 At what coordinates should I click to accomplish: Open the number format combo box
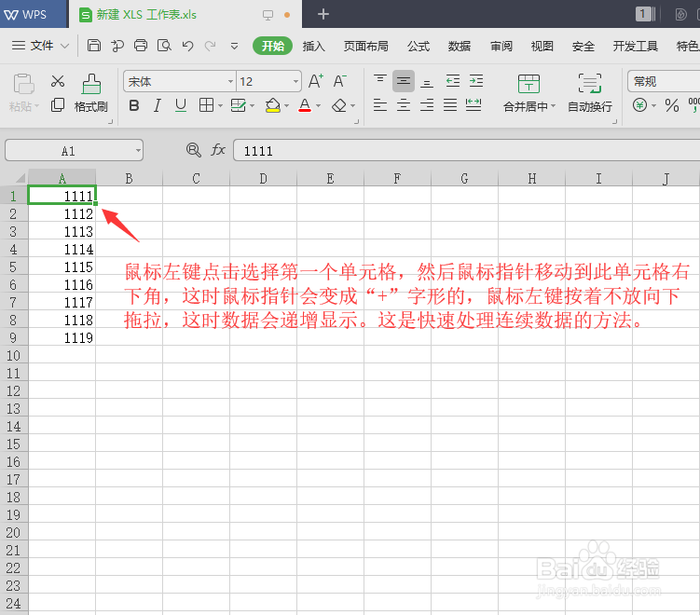click(664, 82)
